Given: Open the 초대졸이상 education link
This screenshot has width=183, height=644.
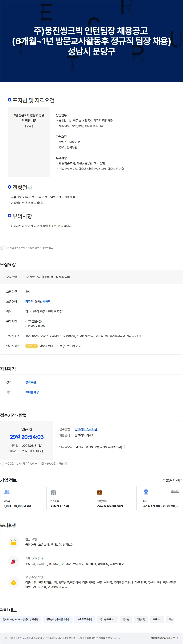Looking at the screenshot, I should 32,392.
